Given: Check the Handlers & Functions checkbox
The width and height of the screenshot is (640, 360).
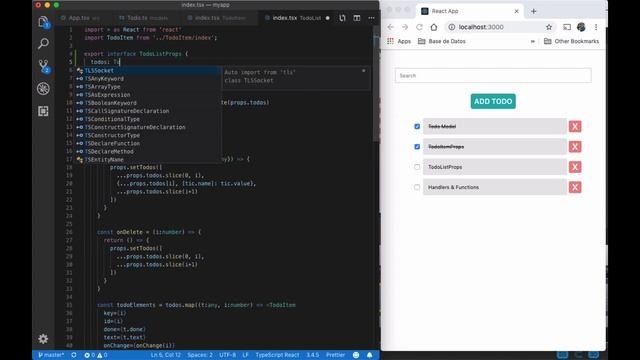Looking at the screenshot, I should pyautogui.click(x=417, y=187).
